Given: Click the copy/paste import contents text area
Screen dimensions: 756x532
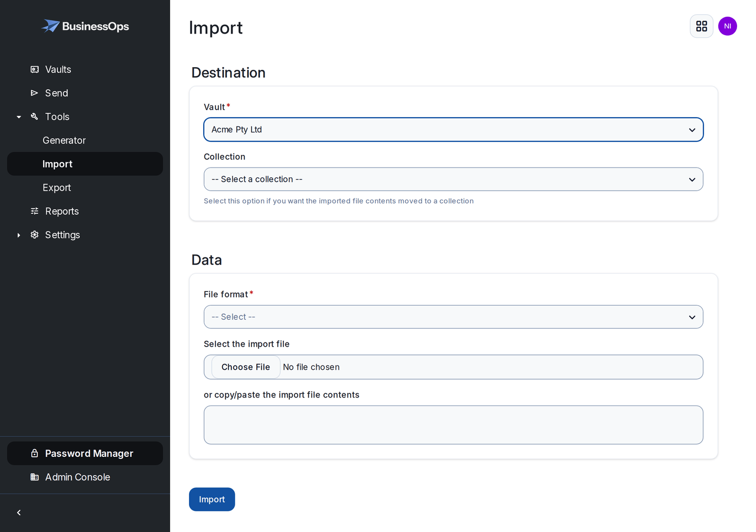Looking at the screenshot, I should coord(454,425).
